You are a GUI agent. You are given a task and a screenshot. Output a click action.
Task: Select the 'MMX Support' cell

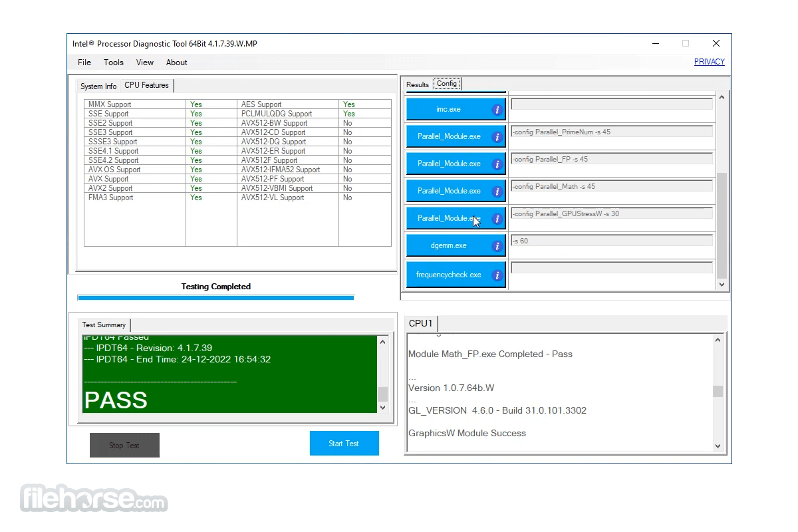pyautogui.click(x=135, y=104)
